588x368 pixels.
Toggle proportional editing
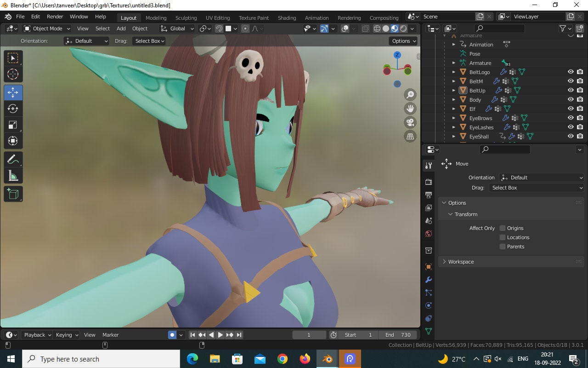(245, 29)
